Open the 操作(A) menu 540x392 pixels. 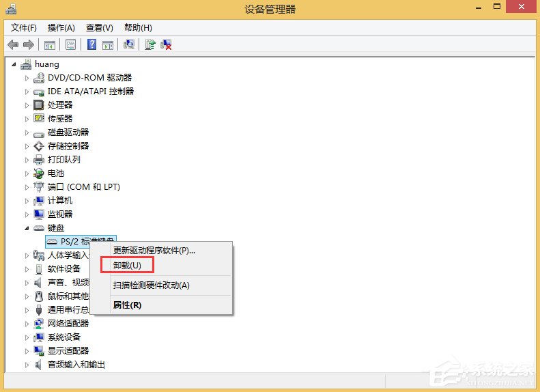(x=61, y=27)
